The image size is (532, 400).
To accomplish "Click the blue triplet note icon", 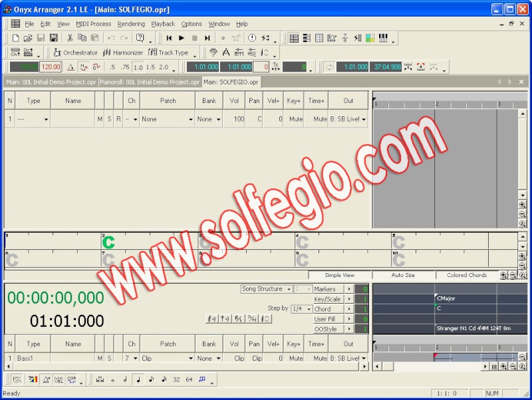I will pos(202,379).
